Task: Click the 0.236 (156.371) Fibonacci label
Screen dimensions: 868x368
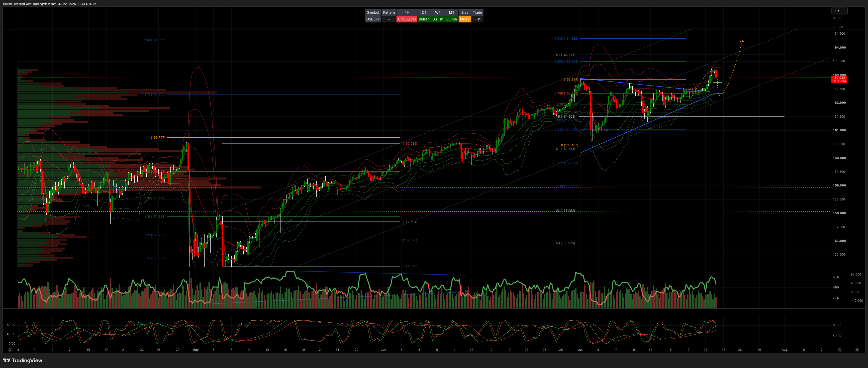Action: tap(153, 258)
